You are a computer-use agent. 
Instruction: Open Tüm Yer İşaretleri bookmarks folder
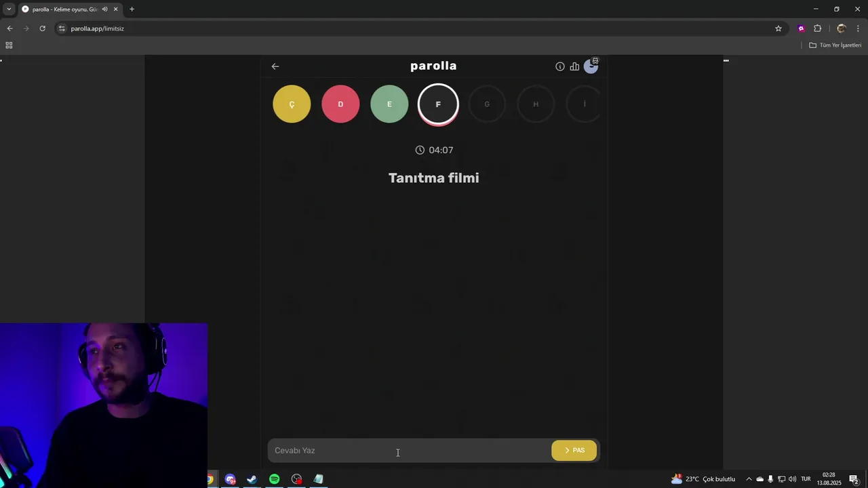[x=835, y=45]
